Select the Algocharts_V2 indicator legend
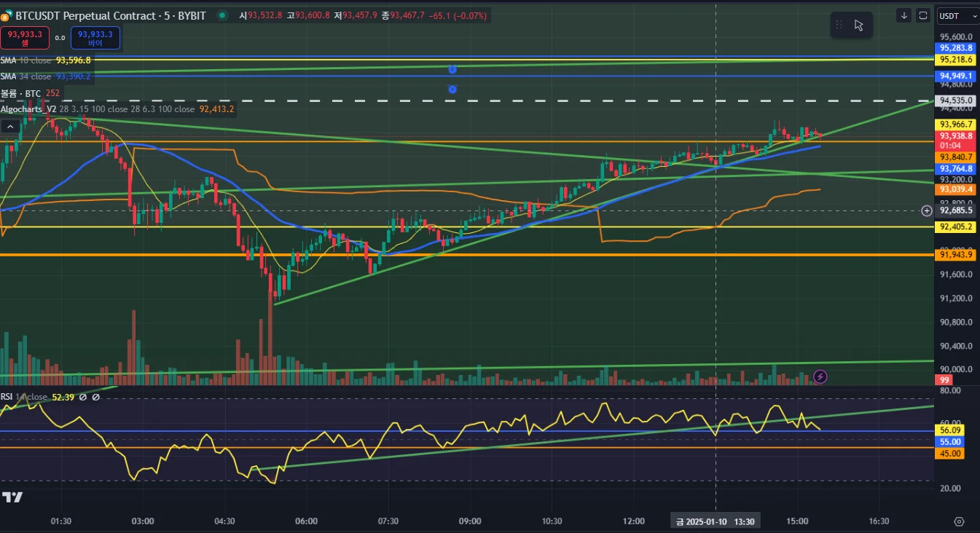Image resolution: width=980 pixels, height=533 pixels. (117, 109)
